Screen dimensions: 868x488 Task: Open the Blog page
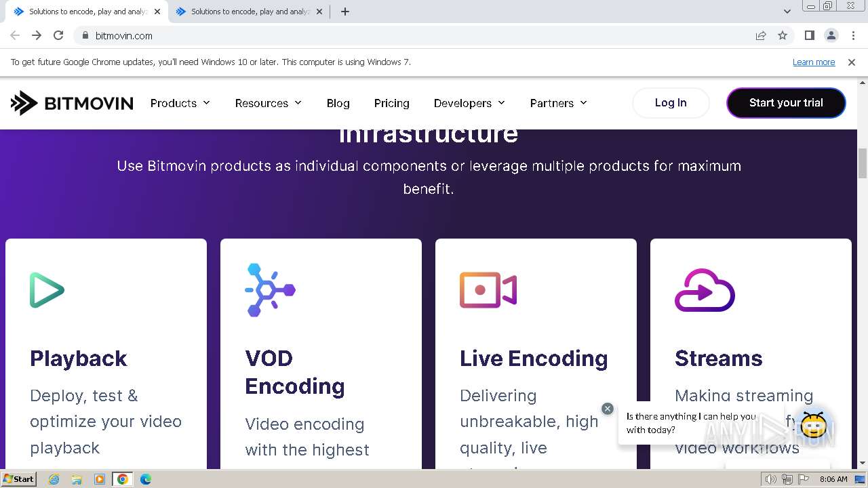point(338,103)
